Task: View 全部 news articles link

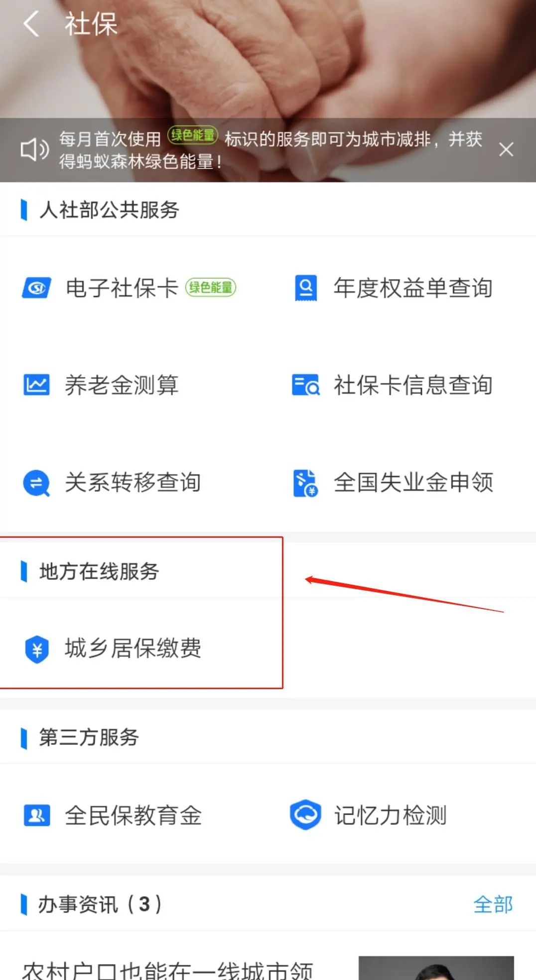Action: click(x=493, y=904)
